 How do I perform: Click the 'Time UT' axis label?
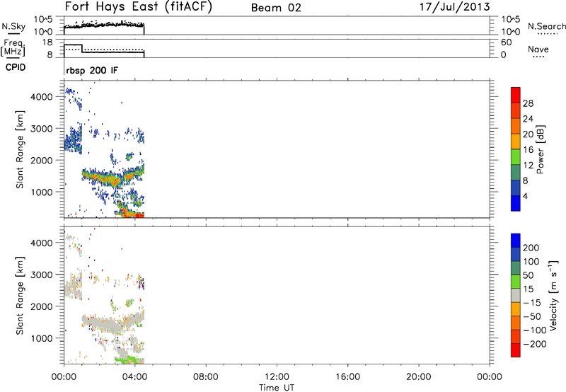pos(277,388)
